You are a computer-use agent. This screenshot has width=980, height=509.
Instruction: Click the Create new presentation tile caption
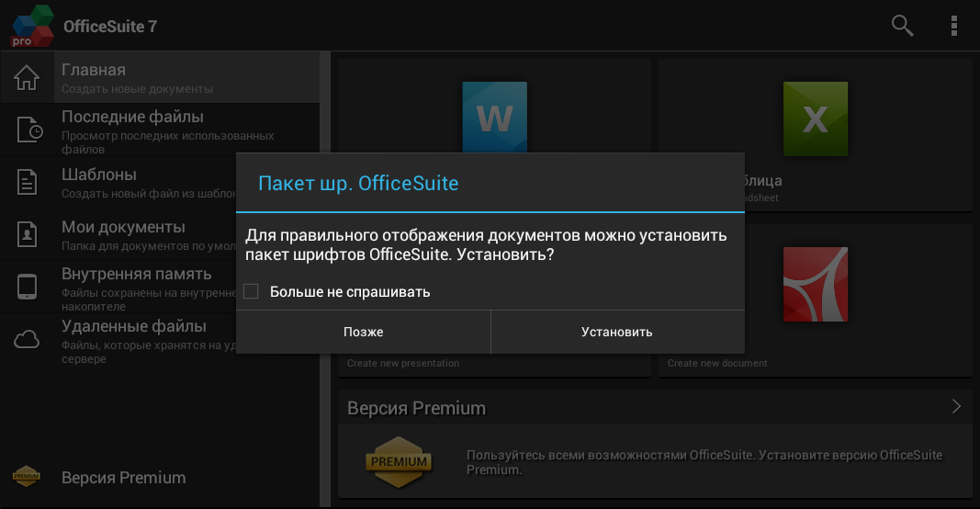pos(403,364)
